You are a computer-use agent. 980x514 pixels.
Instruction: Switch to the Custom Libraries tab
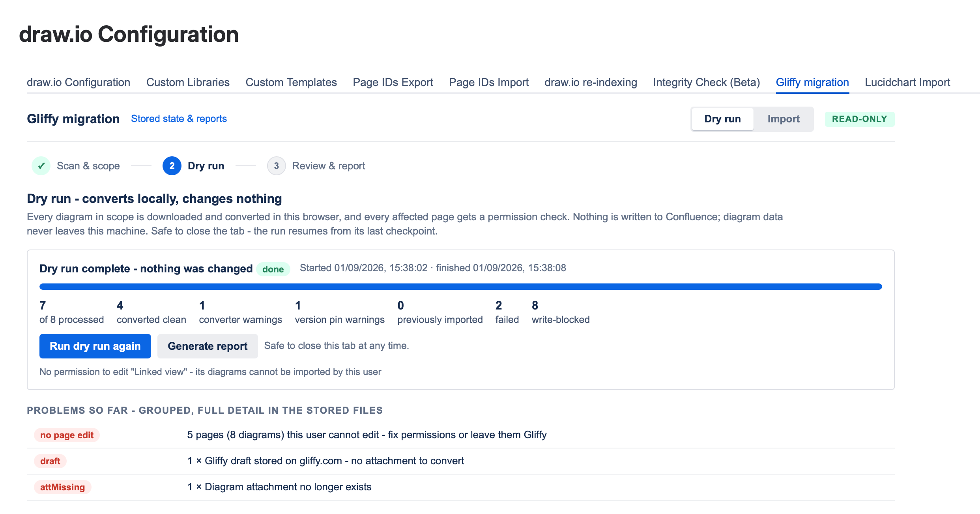point(188,82)
